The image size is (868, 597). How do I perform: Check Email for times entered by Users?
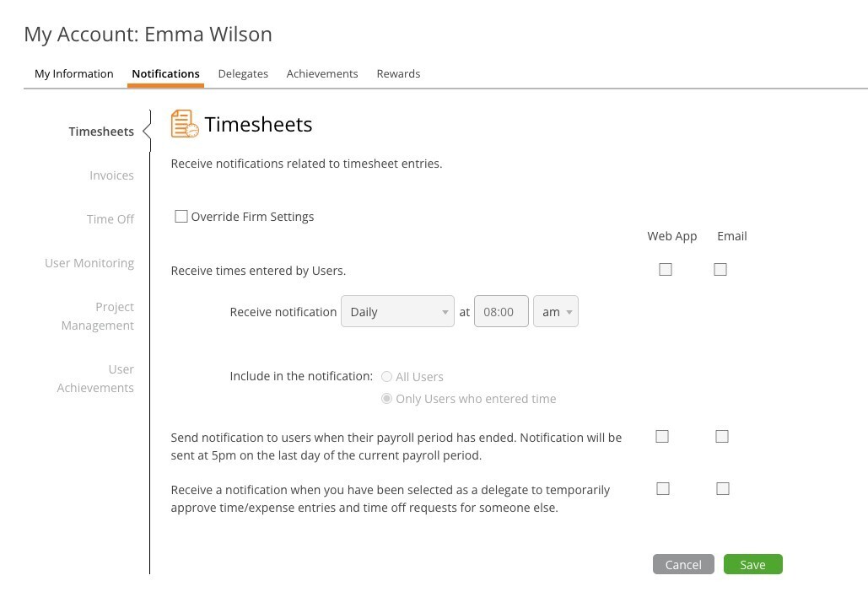tap(720, 270)
